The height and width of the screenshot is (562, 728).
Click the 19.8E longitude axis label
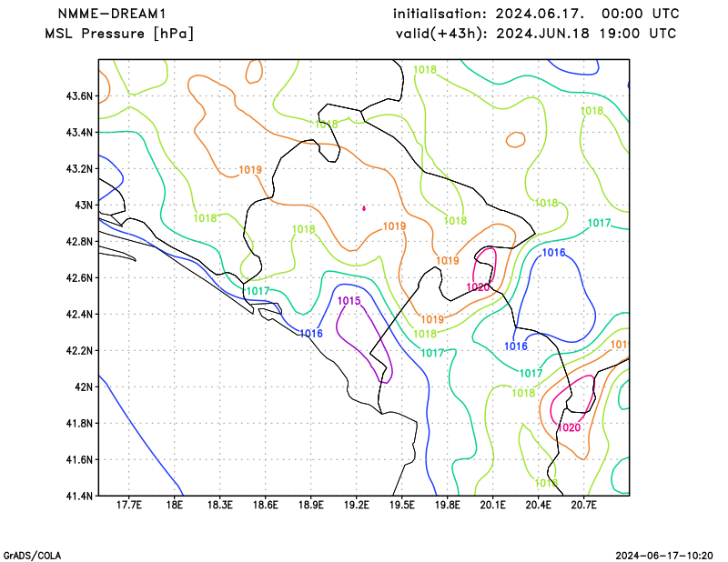[447, 505]
